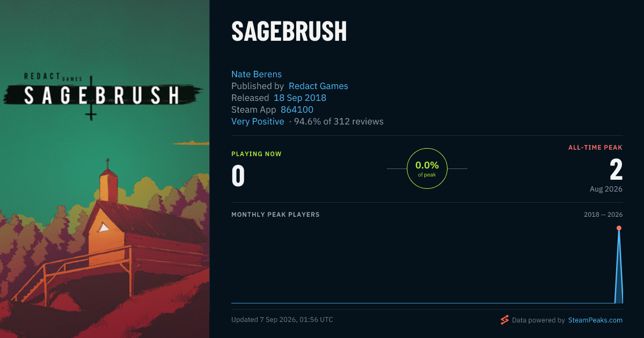Click the SteamPeaks logo icon
Screen dimensions: 644x338
(x=504, y=320)
